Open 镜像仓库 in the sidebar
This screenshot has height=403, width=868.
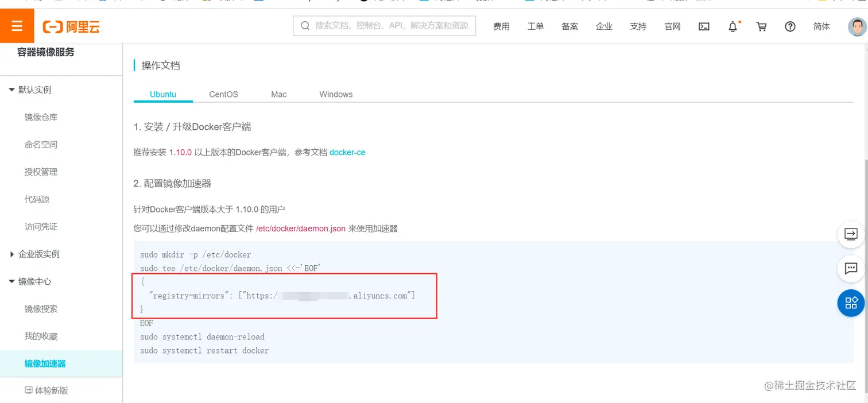[x=41, y=117]
